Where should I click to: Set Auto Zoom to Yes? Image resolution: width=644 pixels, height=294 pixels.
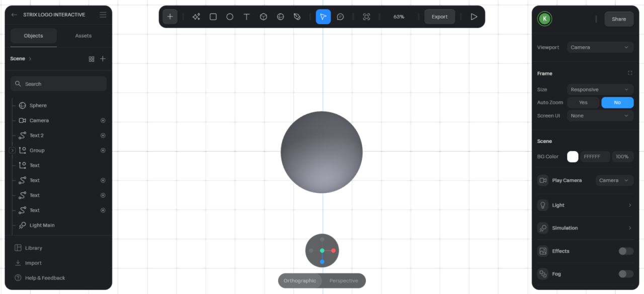pos(583,102)
